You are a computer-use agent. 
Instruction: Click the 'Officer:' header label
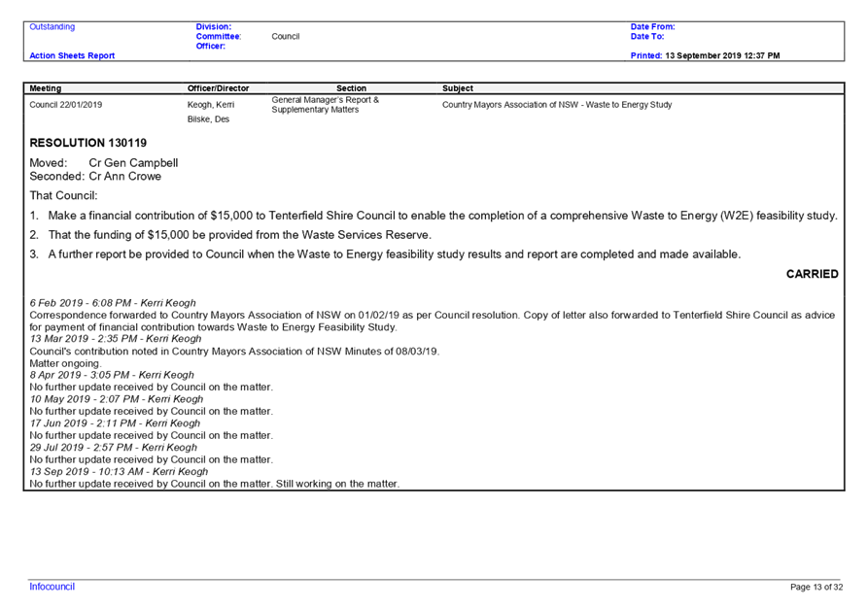click(211, 46)
